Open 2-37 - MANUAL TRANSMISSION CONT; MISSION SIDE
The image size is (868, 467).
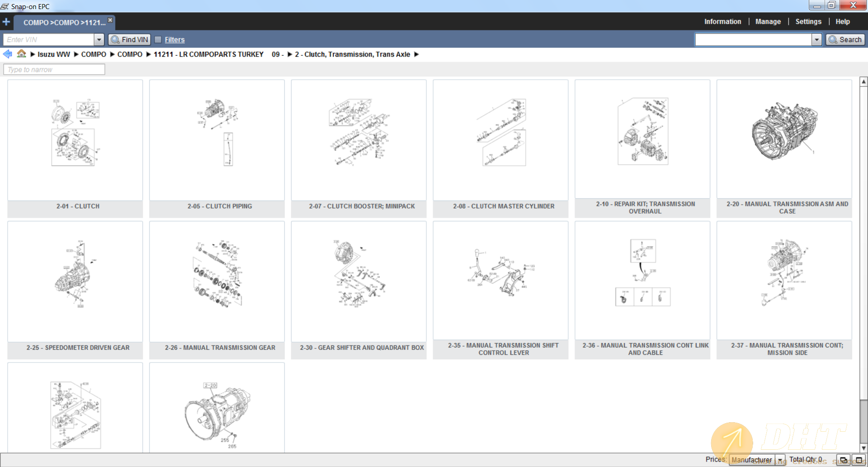(x=784, y=281)
